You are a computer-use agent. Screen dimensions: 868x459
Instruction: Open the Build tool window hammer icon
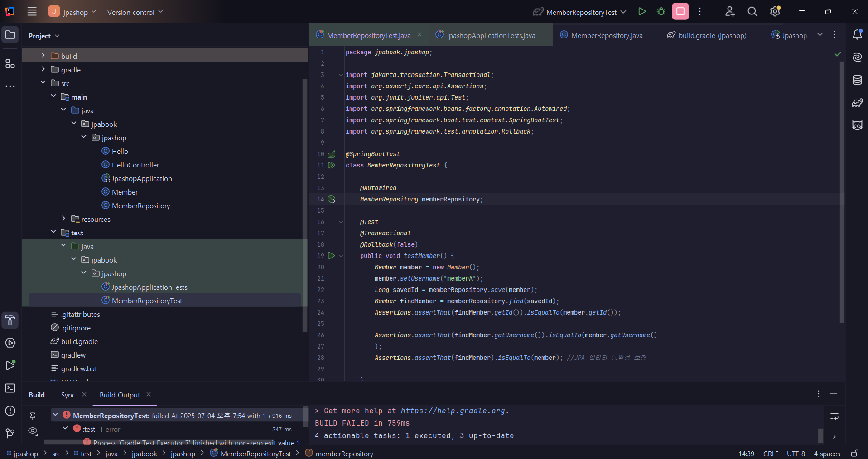tap(10, 320)
